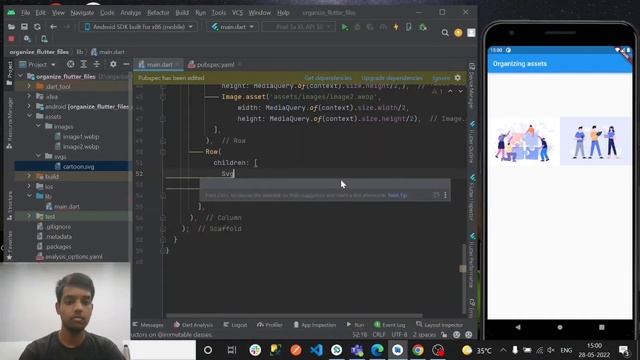Open the Refactor menu
This screenshot has width=640, height=360.
[158, 13]
